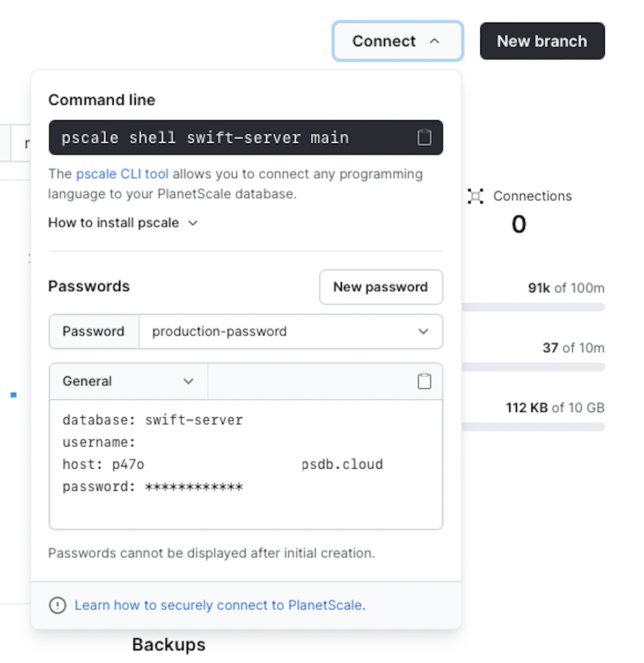Open the pscale CLI tool link
The image size is (644, 663).
(x=122, y=174)
